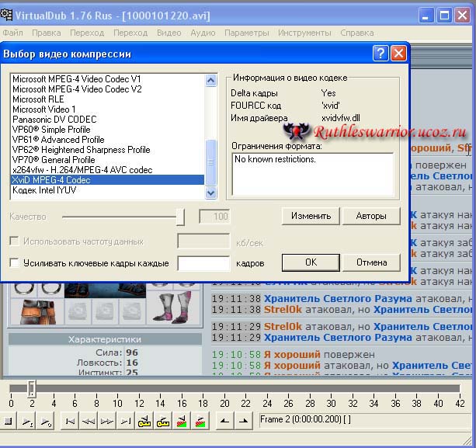Click the Авторы button

point(371,216)
